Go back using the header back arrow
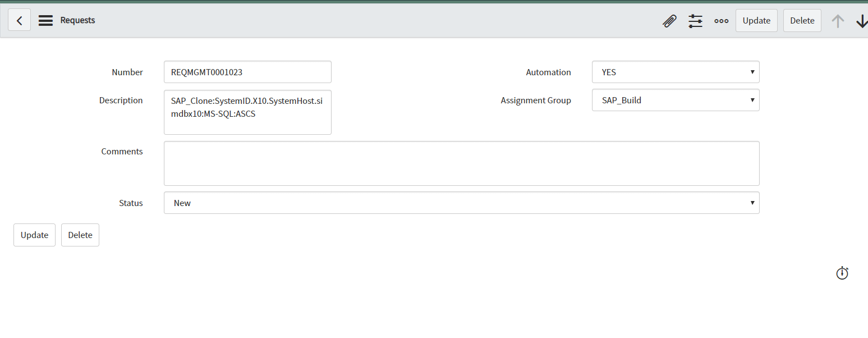868x338 pixels. click(x=19, y=20)
